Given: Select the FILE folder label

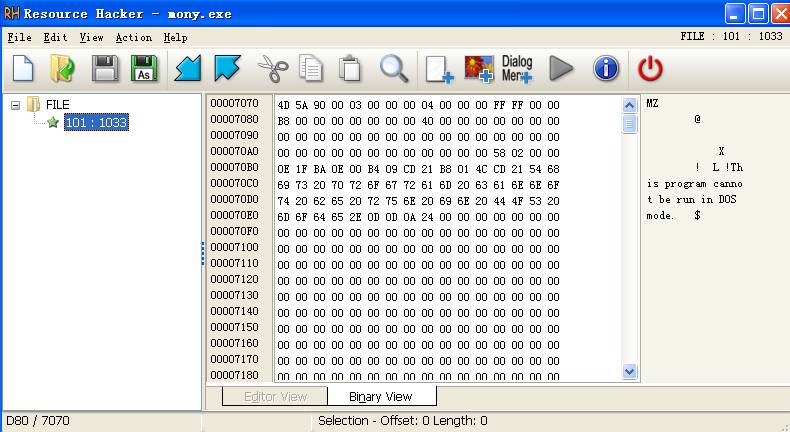Looking at the screenshot, I should point(57,104).
